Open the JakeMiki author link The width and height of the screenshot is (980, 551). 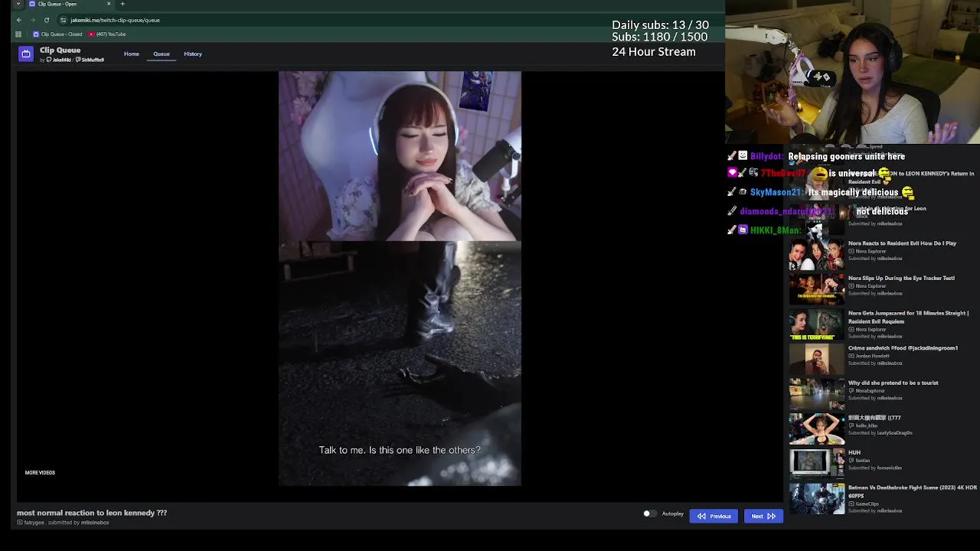(x=59, y=60)
